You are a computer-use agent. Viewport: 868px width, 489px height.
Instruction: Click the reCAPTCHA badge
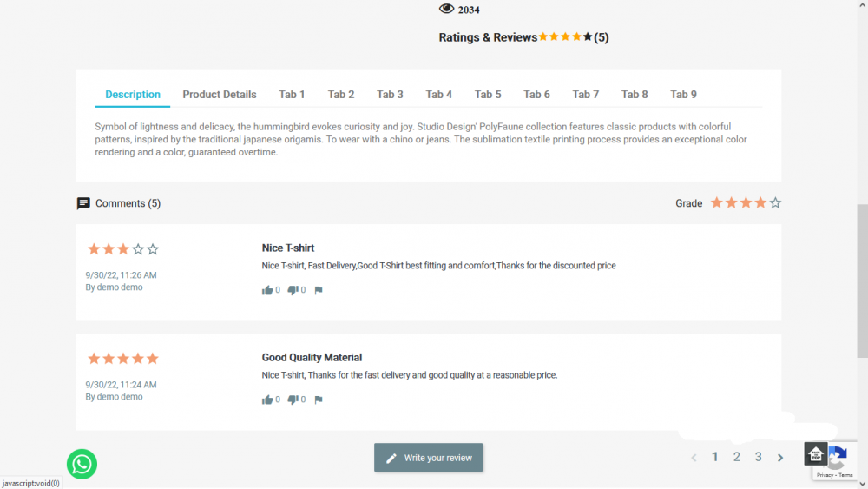838,460
